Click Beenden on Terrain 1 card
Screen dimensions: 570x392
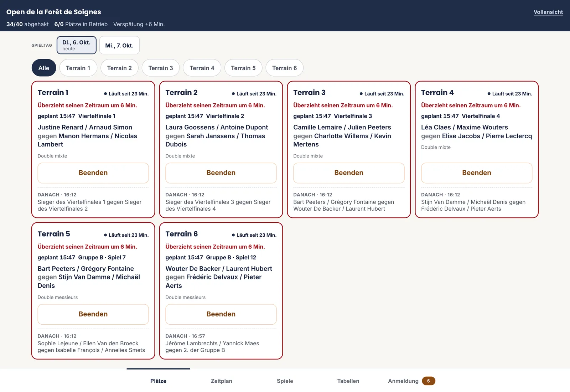(x=93, y=173)
